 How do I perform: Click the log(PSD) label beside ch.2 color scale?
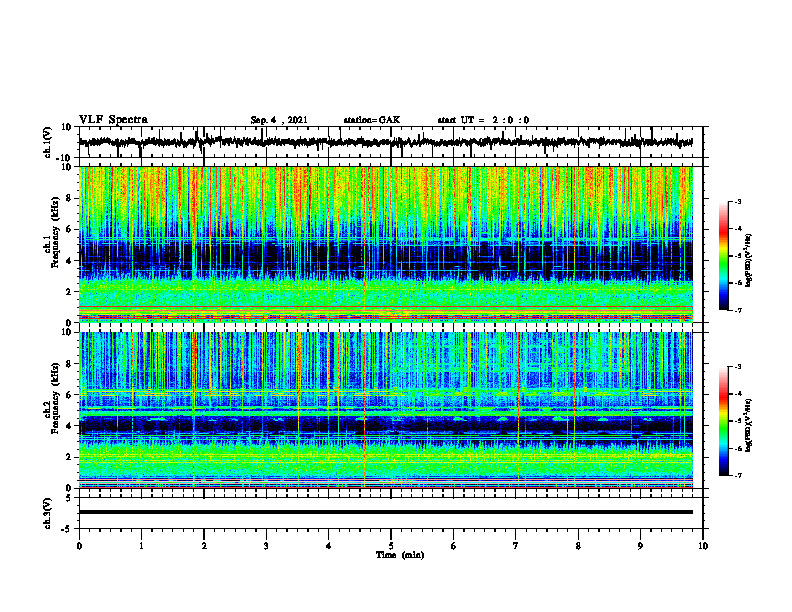pos(749,426)
